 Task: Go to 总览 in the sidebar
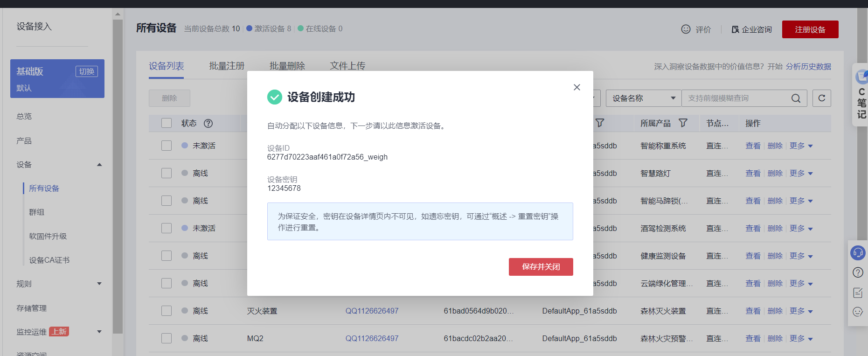coord(24,116)
